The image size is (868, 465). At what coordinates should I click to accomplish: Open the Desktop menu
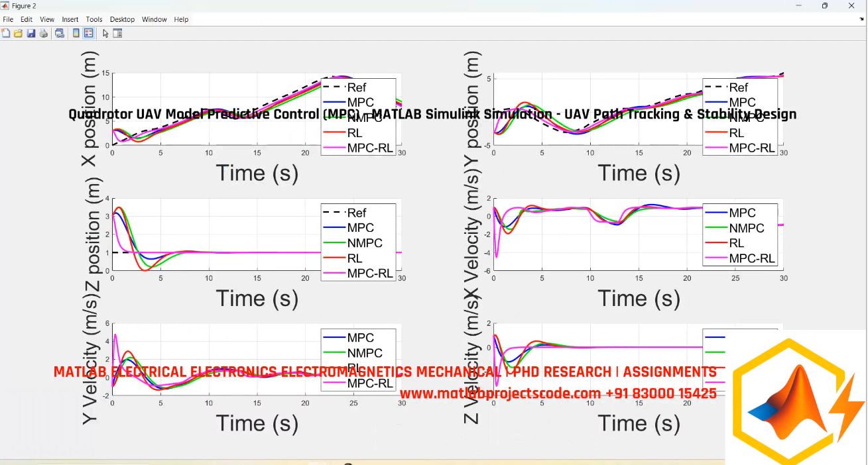click(x=122, y=19)
